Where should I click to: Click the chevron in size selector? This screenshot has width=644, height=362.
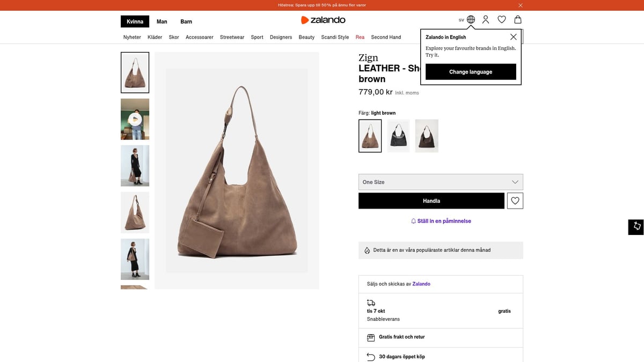coord(515,182)
